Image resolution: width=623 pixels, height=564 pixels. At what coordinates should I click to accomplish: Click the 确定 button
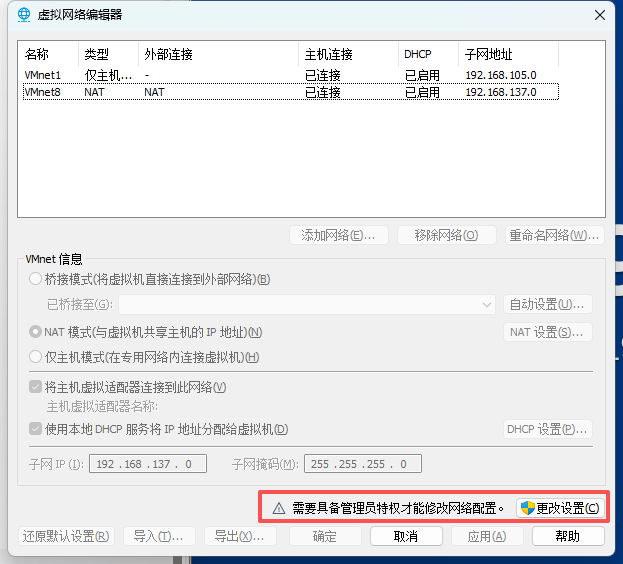point(325,536)
